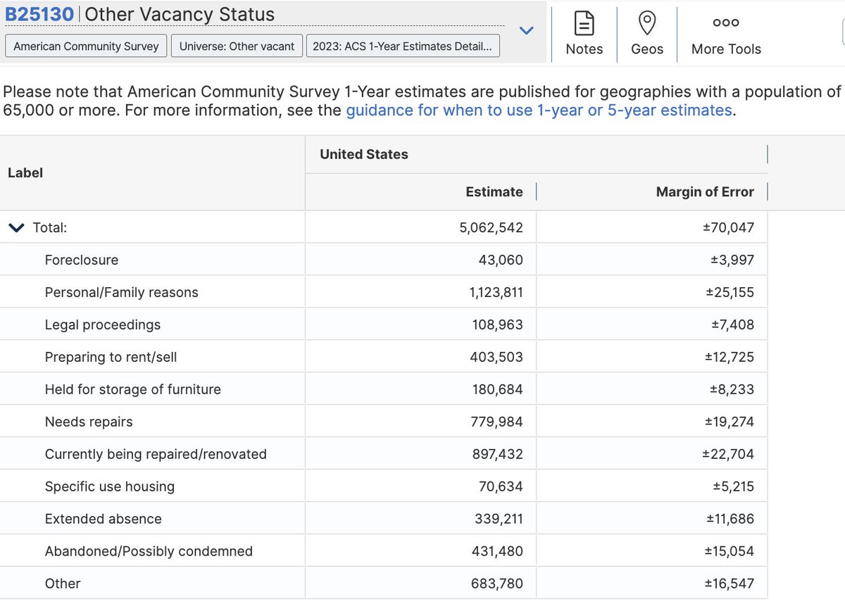The image size is (845, 616).
Task: Select the Foreclosure row label
Action: [x=82, y=260]
